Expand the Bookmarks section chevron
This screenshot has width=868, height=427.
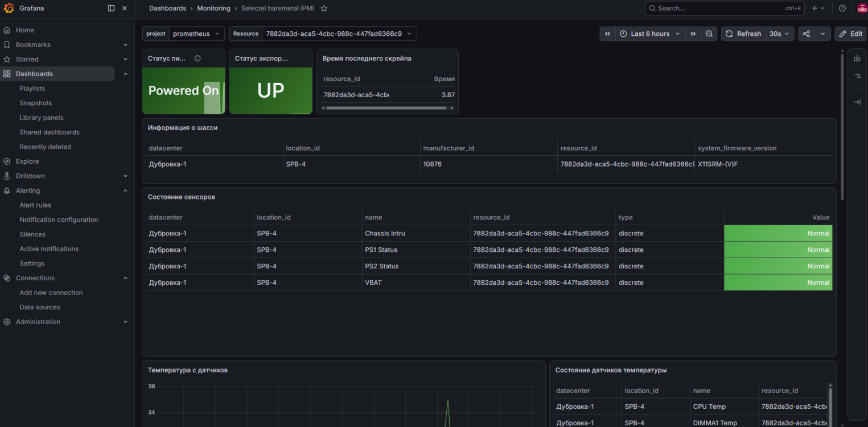[125, 45]
